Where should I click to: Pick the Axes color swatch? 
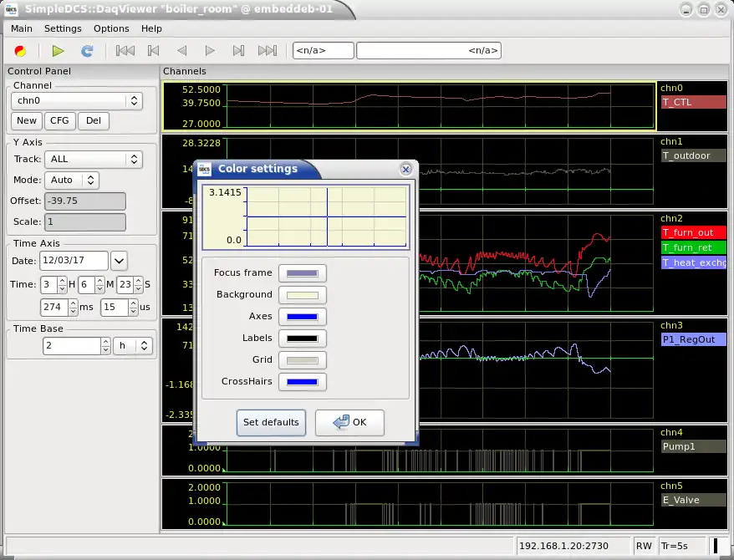click(x=302, y=317)
